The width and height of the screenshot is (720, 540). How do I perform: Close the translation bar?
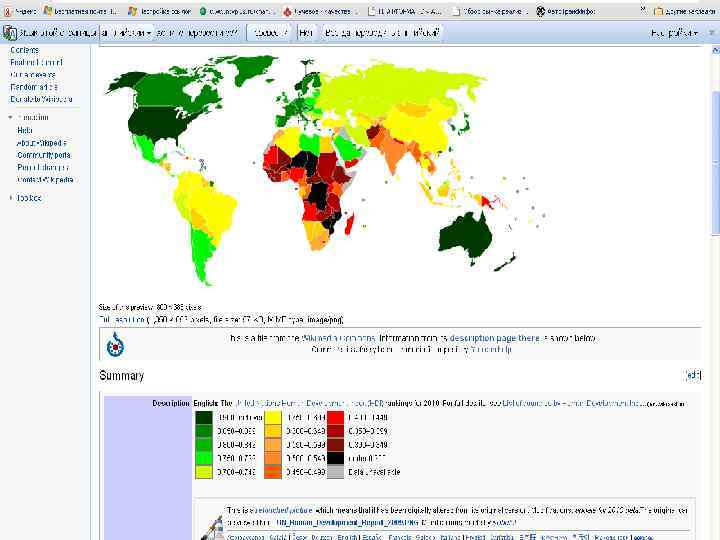point(712,33)
